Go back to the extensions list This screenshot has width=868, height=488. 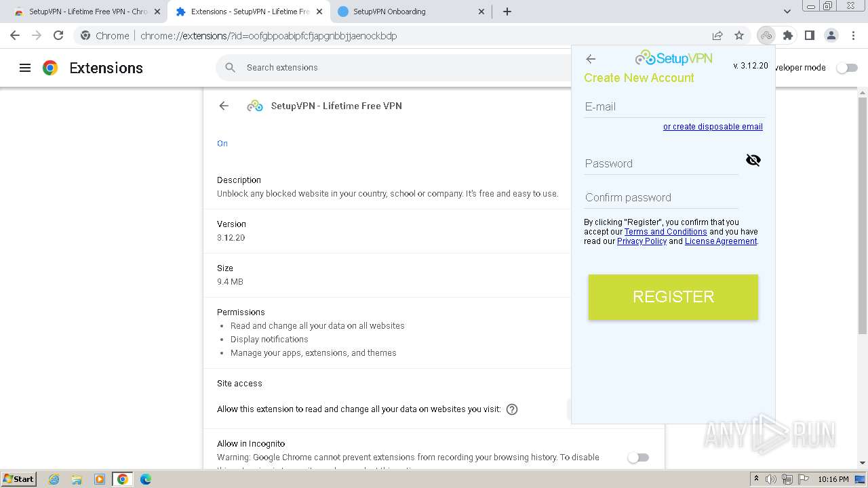(224, 106)
